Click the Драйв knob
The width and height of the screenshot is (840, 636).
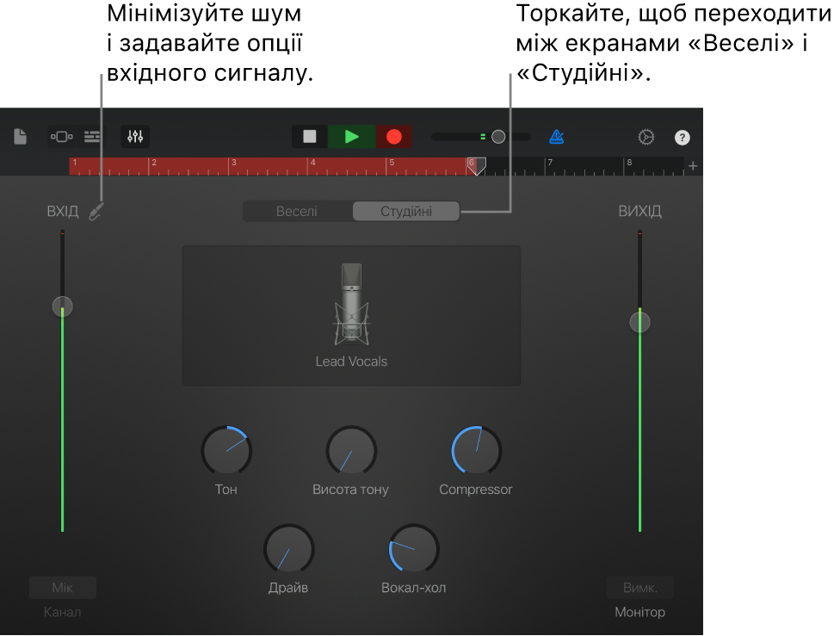click(x=289, y=549)
